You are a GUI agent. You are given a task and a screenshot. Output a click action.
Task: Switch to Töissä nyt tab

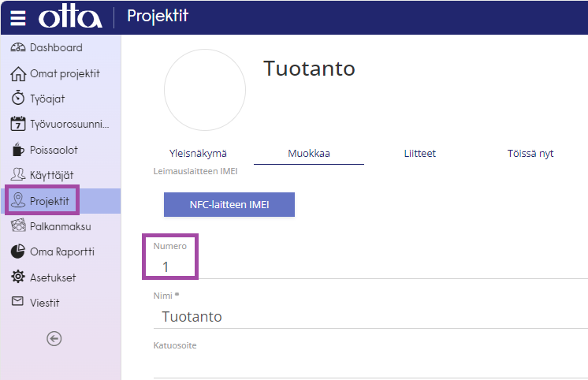point(530,154)
